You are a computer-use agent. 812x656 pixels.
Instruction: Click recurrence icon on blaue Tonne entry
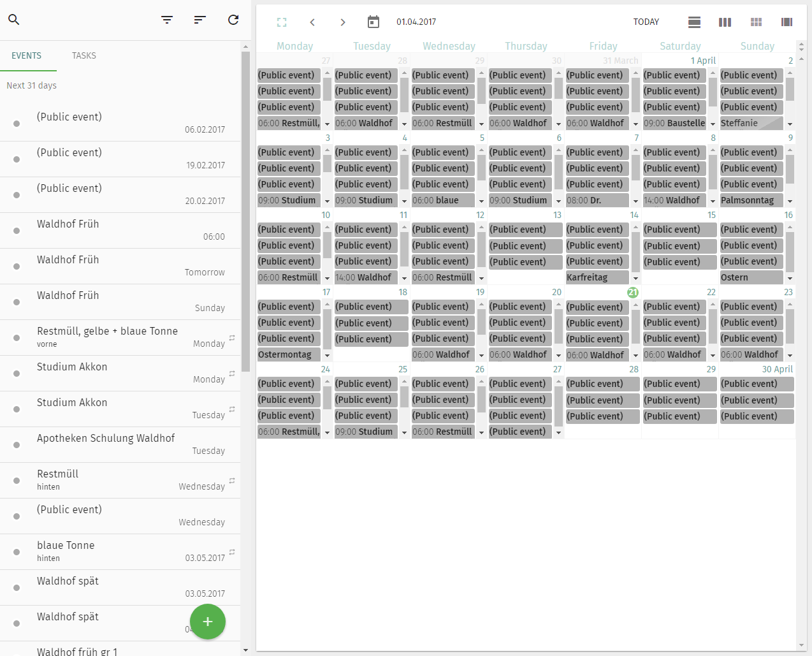pos(232,551)
